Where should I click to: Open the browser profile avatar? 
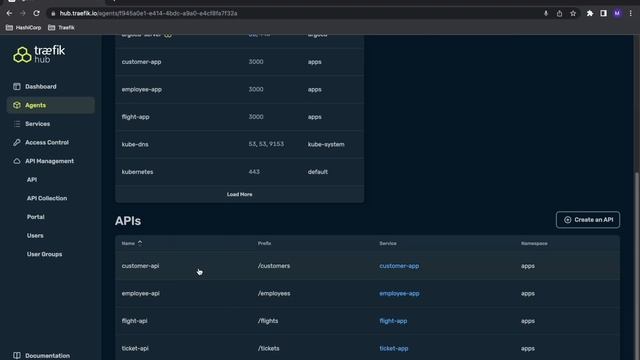point(617,13)
